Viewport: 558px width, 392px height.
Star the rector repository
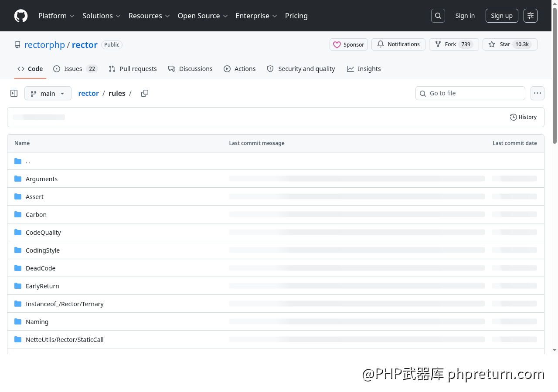510,44
